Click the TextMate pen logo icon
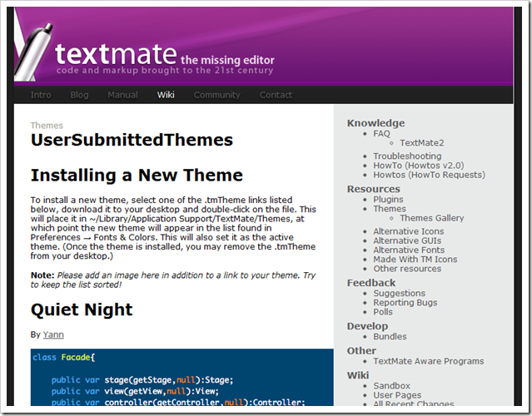The image size is (532, 416). pos(33,52)
